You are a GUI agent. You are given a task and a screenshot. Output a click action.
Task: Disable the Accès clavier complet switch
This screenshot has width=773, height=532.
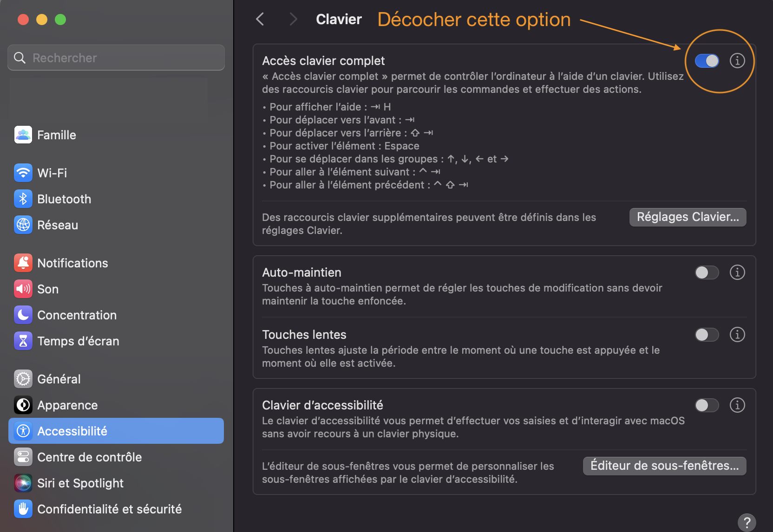(x=707, y=61)
